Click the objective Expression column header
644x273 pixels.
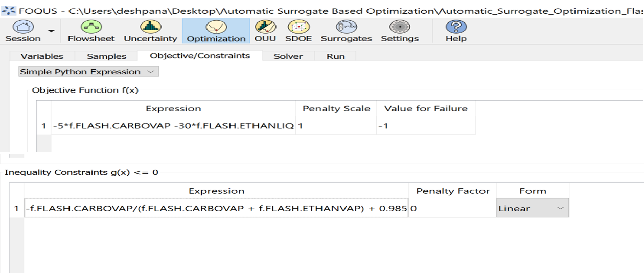[173, 108]
